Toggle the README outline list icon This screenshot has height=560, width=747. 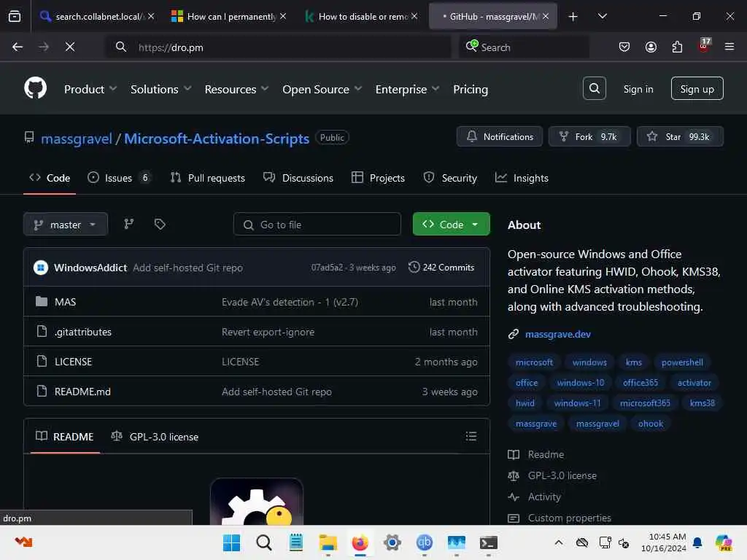coord(471,436)
